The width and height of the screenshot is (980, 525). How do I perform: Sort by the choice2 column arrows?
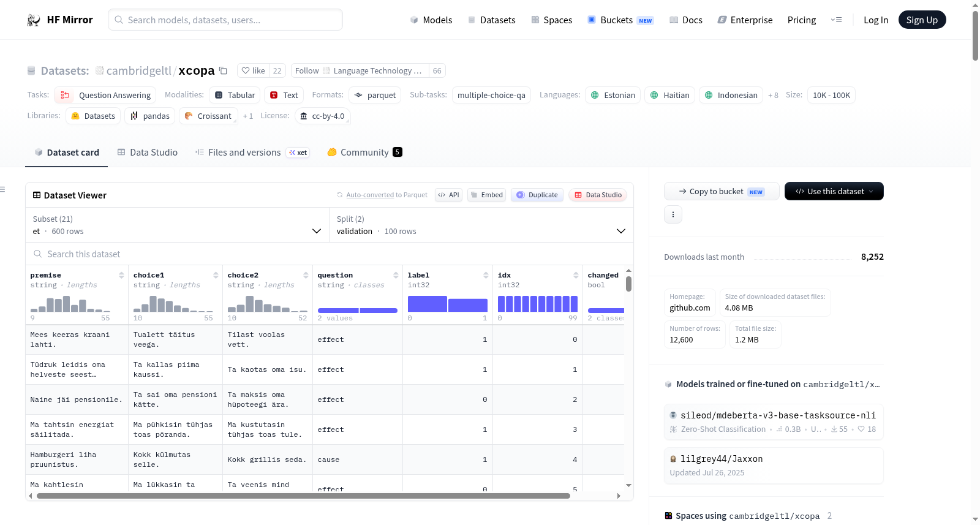[306, 275]
